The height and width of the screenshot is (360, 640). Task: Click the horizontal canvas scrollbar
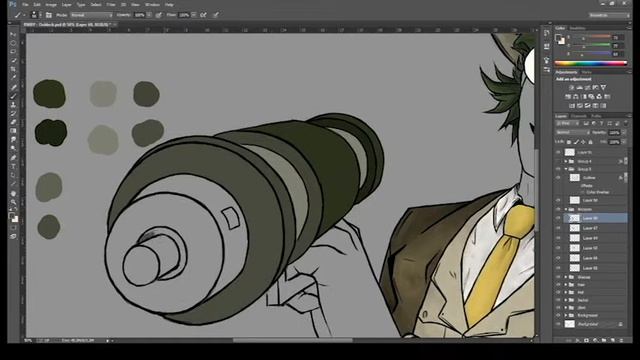292,340
